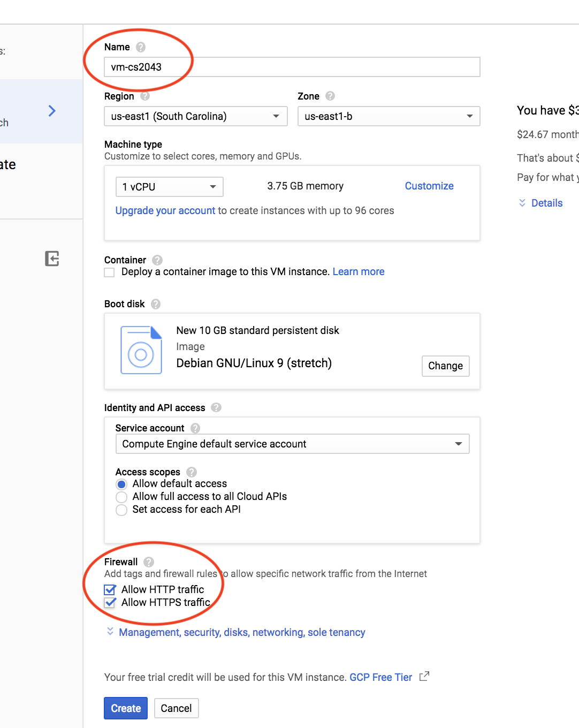Select Allow full access to all Cloud APIs
Image resolution: width=579 pixels, height=728 pixels.
121,497
